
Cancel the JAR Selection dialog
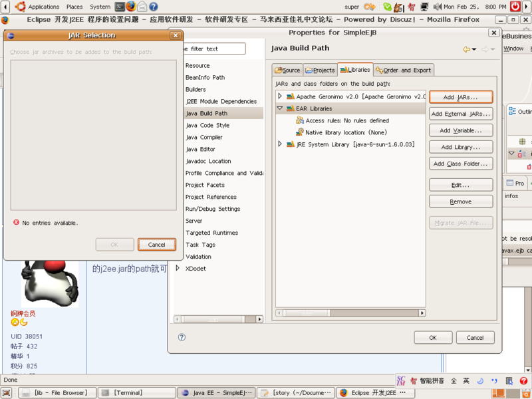157,245
